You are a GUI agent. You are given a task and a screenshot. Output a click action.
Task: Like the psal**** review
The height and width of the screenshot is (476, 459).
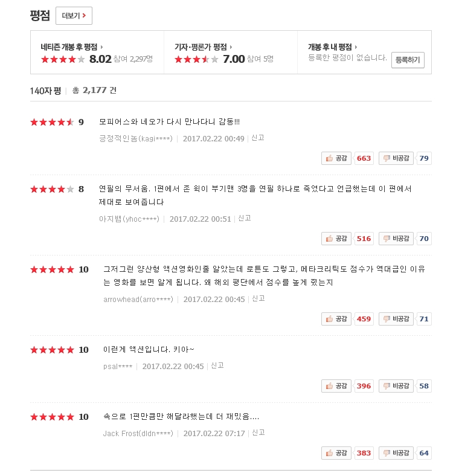pyautogui.click(x=336, y=386)
